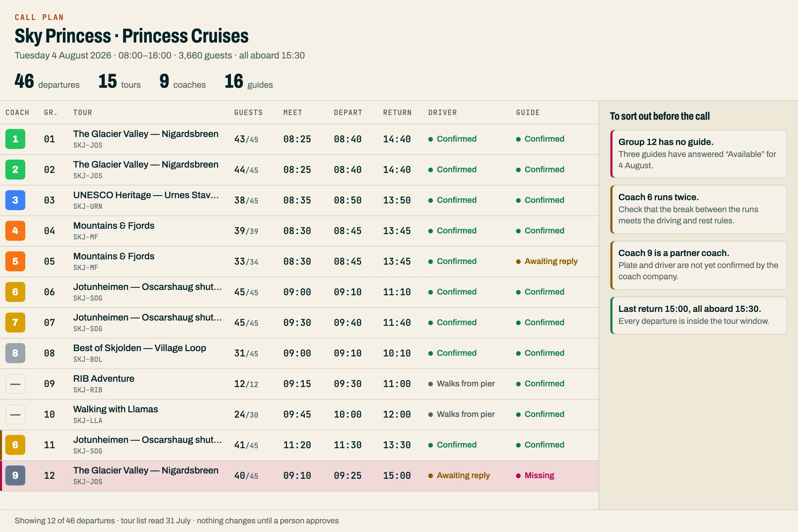Select 'Best of Skjolden — Village Loop' tour

pyautogui.click(x=139, y=348)
